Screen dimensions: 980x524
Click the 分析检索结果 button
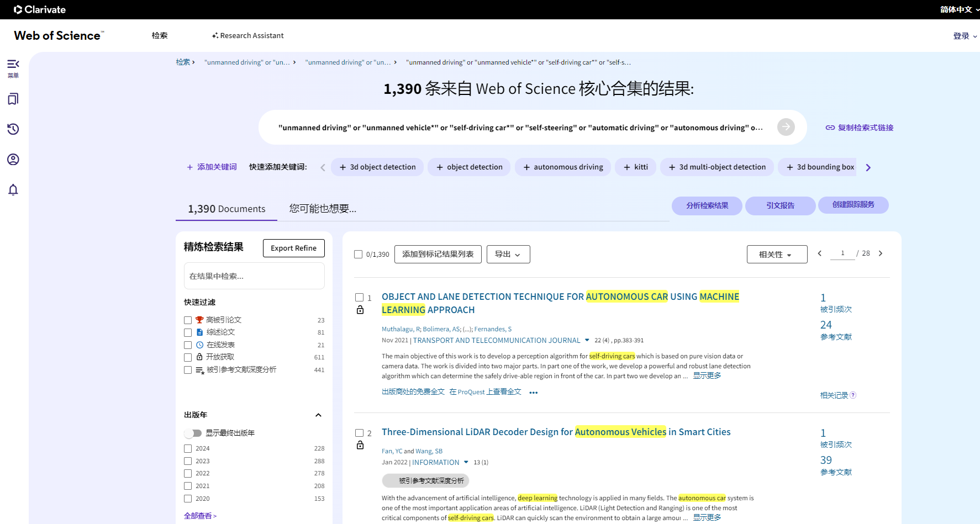707,205
